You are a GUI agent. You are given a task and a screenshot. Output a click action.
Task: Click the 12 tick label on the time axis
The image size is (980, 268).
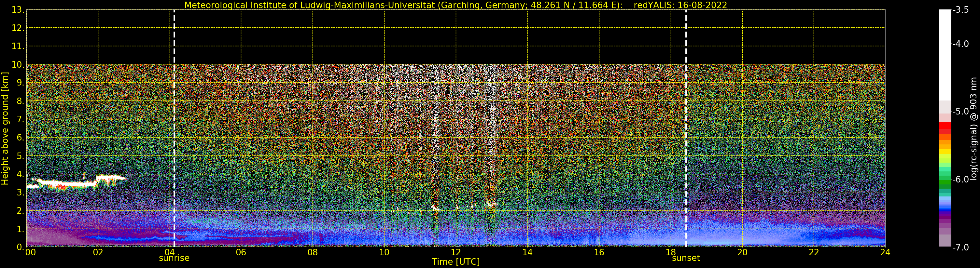[456, 252]
